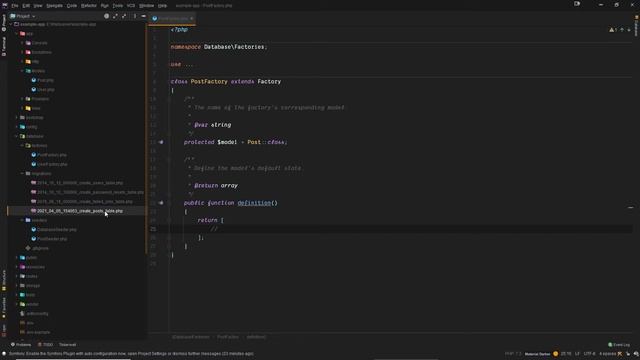640x360 pixels.
Task: Open the File menu
Action: pyautogui.click(x=15, y=6)
